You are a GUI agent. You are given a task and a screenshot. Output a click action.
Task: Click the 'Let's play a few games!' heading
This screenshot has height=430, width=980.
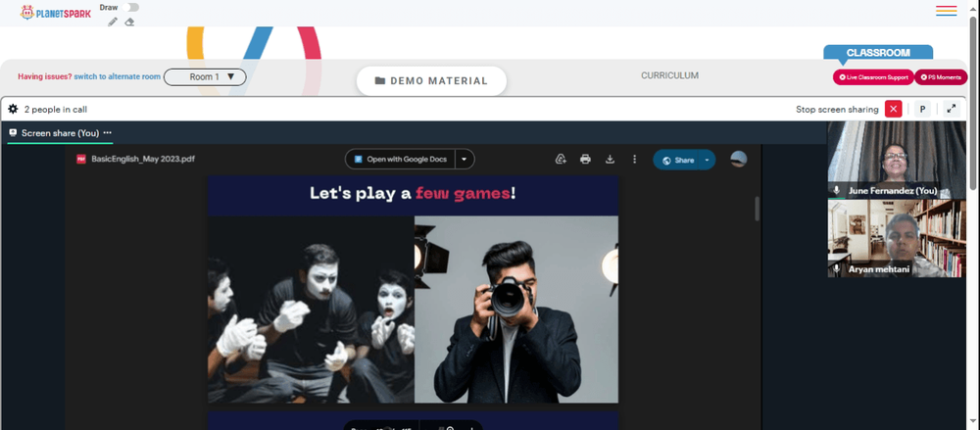coord(414,194)
